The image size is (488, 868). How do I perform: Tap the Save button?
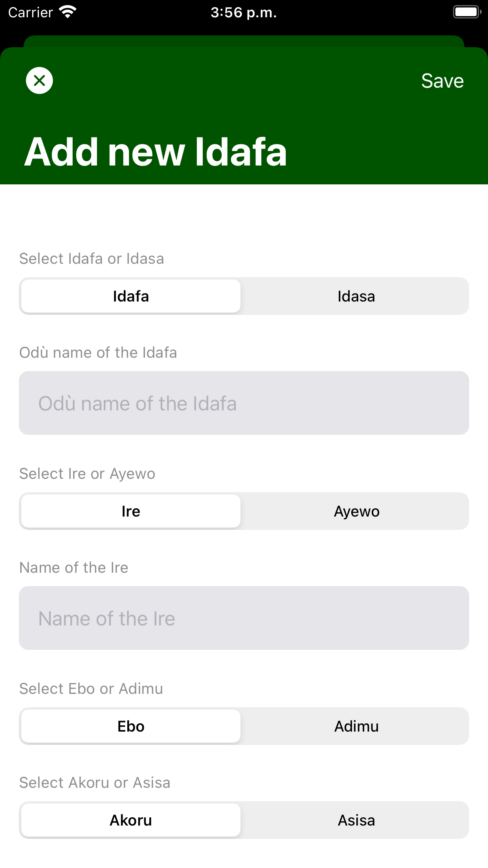pos(442,81)
